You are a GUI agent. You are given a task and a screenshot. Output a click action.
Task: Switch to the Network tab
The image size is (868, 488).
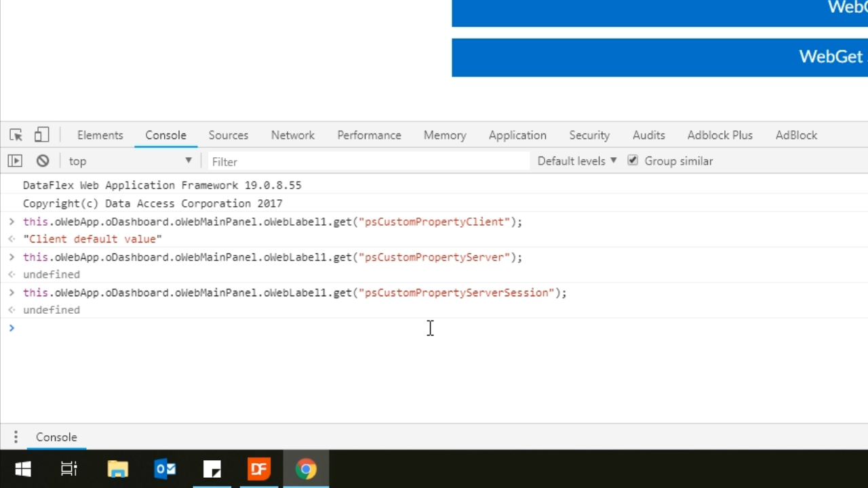tap(292, 135)
